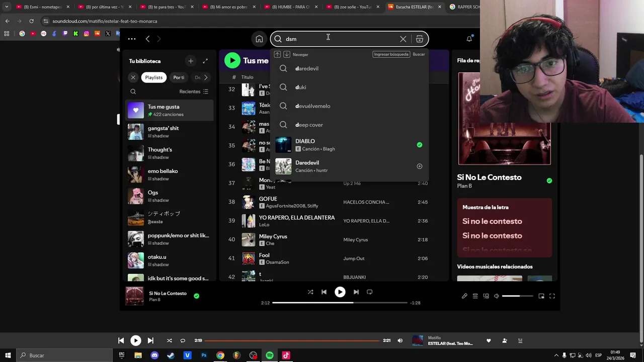Open Jump Out album link
Viewport: 644px width, 362px height.
(x=354, y=258)
